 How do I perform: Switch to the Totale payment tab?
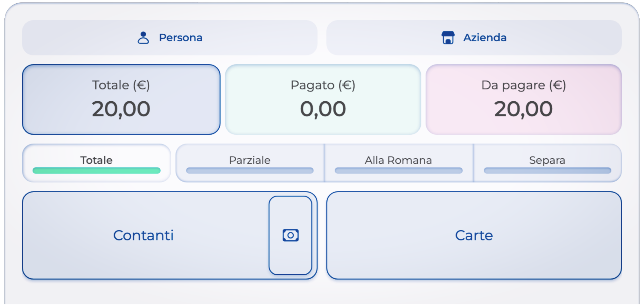pyautogui.click(x=96, y=160)
